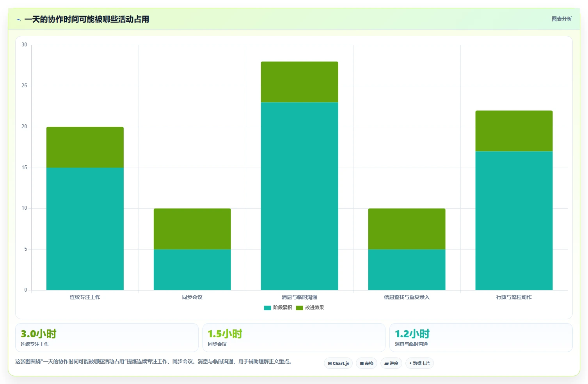This screenshot has width=588, height=384.
Task: Click the 连续专注工作 x-axis label
Action: click(x=85, y=297)
